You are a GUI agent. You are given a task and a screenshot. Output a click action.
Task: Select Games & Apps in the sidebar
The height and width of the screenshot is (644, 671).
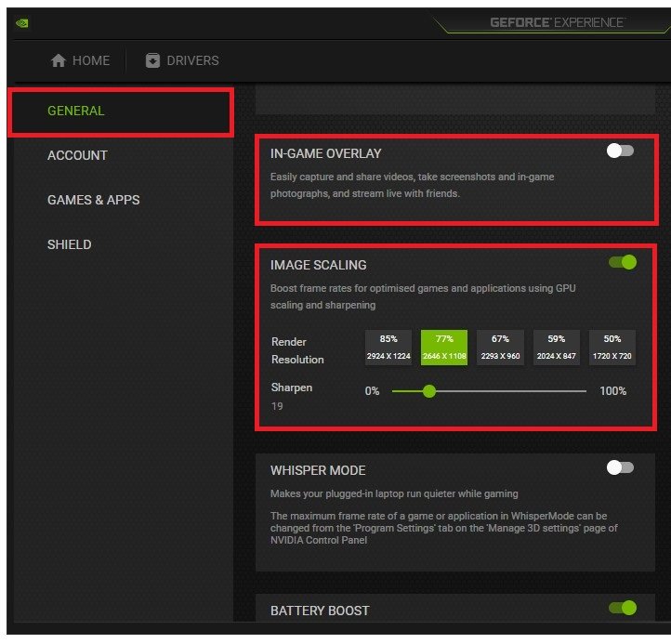[x=93, y=200]
